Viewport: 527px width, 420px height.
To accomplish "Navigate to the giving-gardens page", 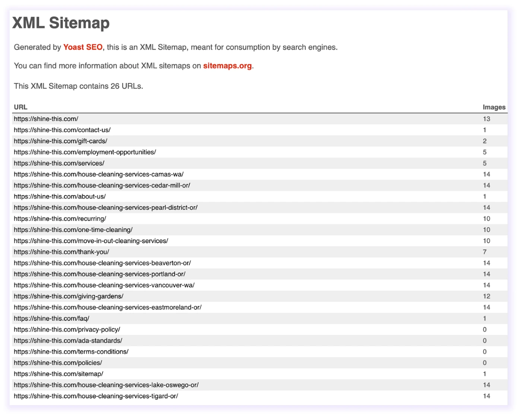I will coord(68,296).
